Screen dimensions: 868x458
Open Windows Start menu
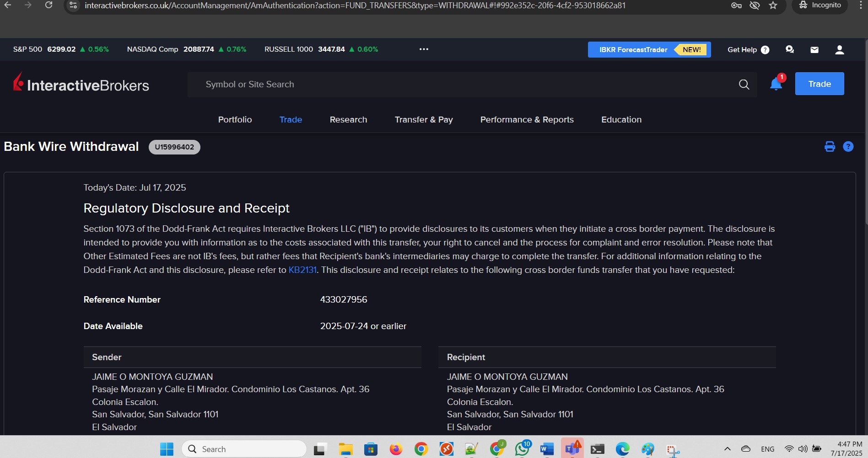[x=167, y=449]
